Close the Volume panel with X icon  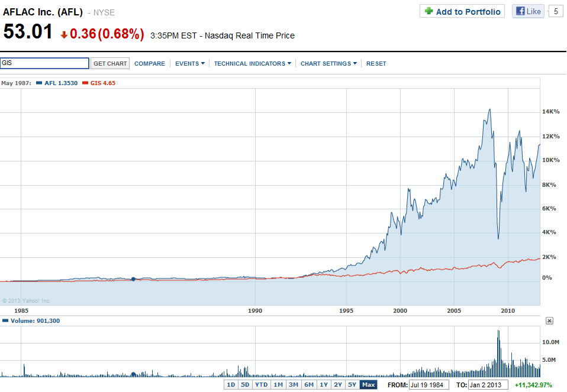[x=549, y=321]
